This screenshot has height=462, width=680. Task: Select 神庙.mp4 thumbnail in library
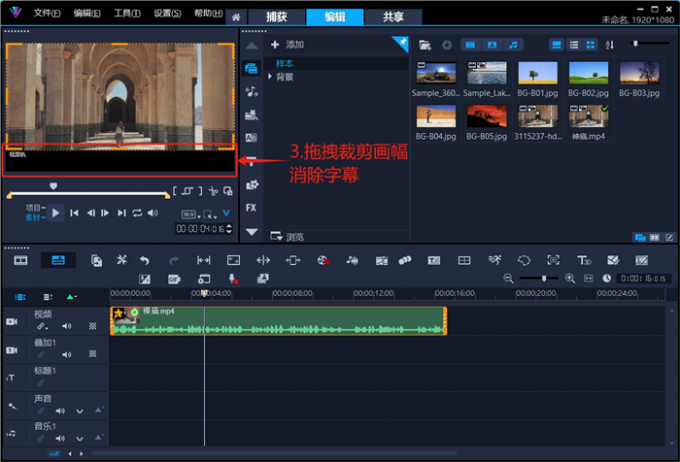pyautogui.click(x=588, y=116)
